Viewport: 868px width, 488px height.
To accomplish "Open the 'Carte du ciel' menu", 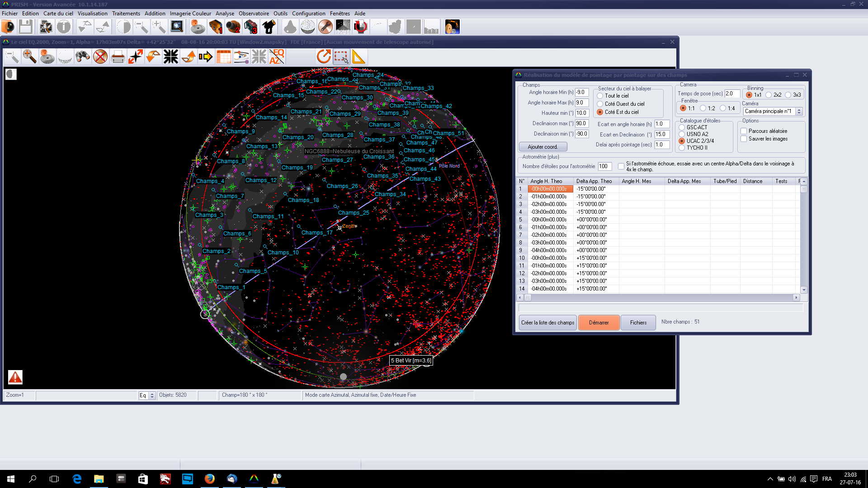I will (58, 14).
